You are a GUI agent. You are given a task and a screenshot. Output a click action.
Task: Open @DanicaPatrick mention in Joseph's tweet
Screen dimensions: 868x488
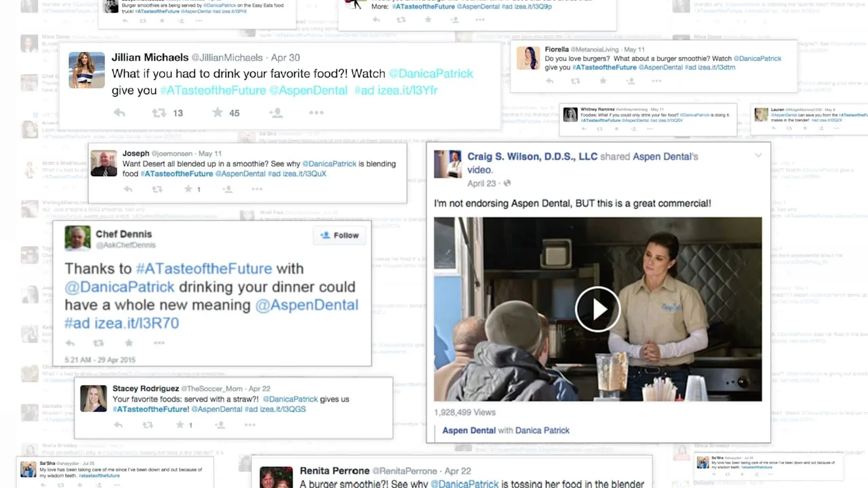pos(330,164)
